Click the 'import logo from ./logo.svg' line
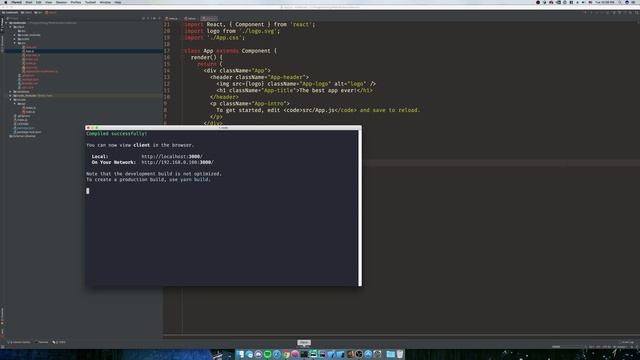 pos(232,31)
